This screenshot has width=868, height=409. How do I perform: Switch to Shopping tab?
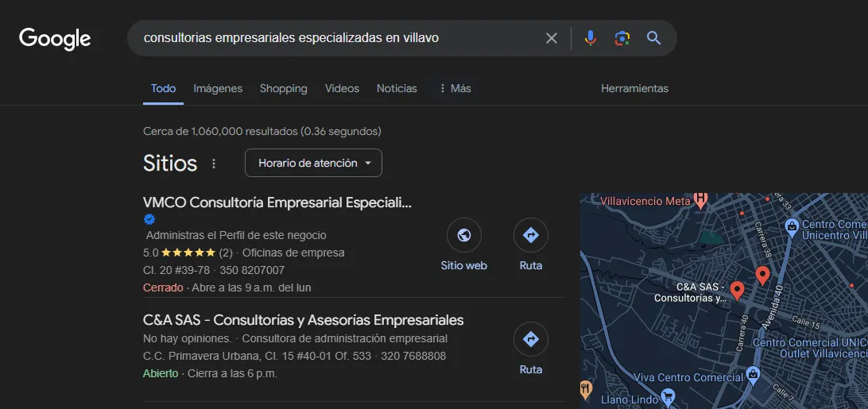284,89
